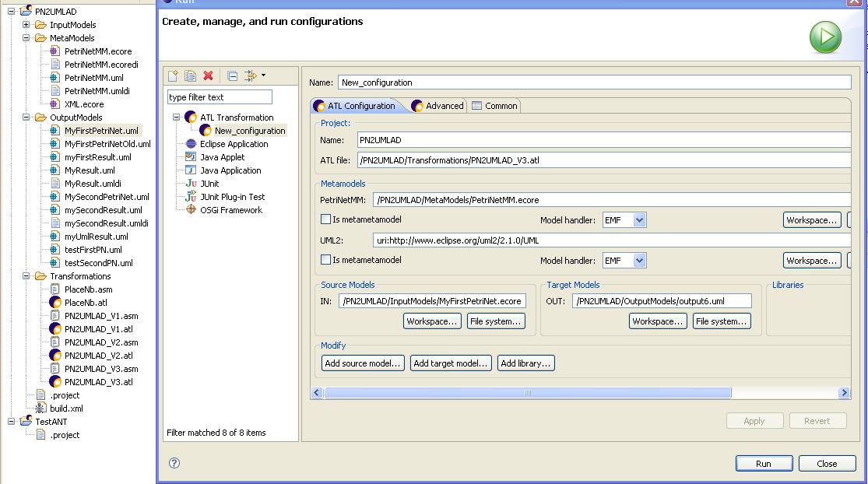The image size is (868, 484).
Task: Click the Add source model button
Action: pyautogui.click(x=364, y=363)
